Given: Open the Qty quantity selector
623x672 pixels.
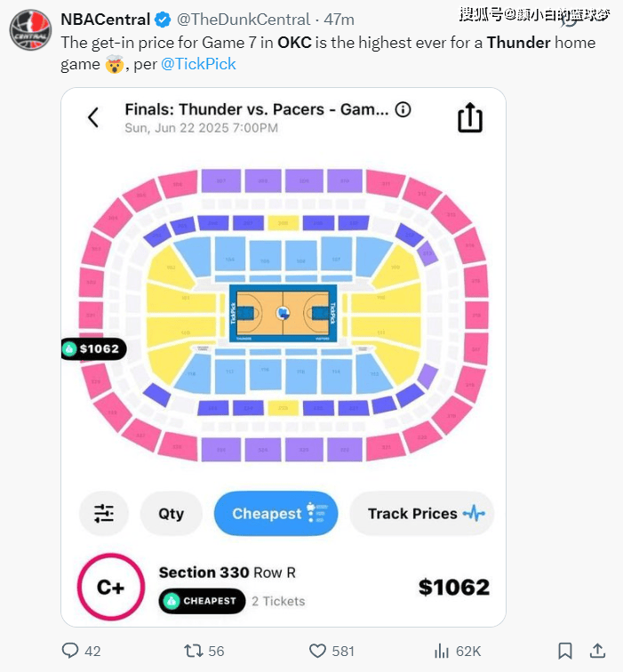Looking at the screenshot, I should pyautogui.click(x=172, y=514).
